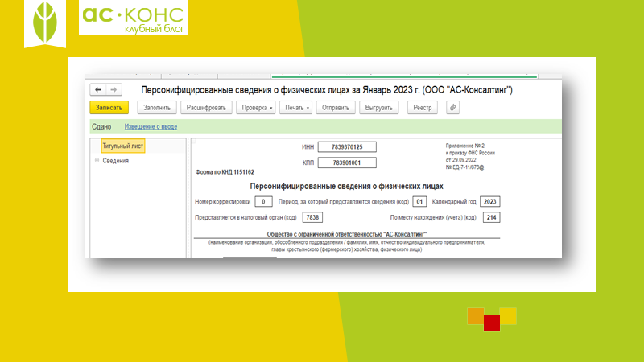The width and height of the screenshot is (644, 362).
Task: Click the AC-КОНС blog logo
Action: [x=134, y=18]
